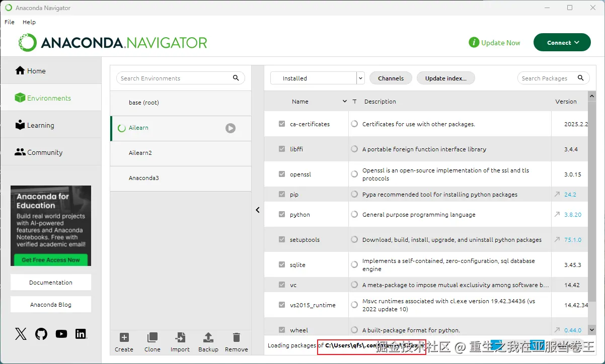Click the scrollbar down arrow
Viewport: 605px width, 364px height.
point(592,330)
